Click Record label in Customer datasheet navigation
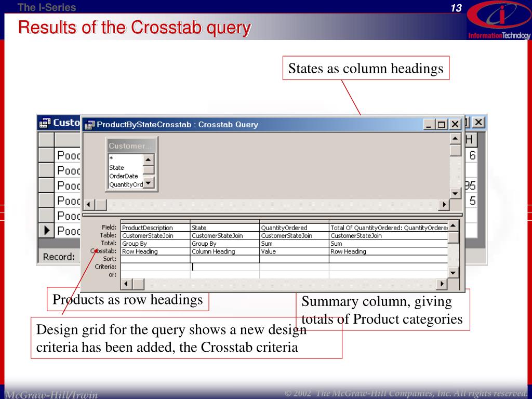This screenshot has height=399, width=532. coord(59,257)
